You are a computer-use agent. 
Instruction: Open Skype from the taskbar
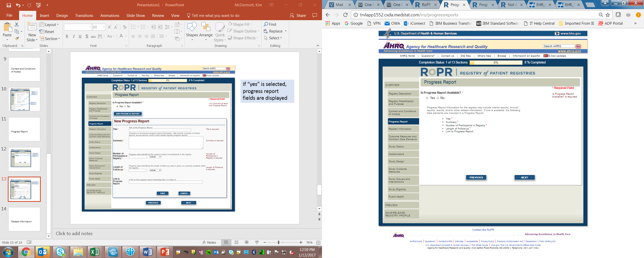[x=60, y=252]
